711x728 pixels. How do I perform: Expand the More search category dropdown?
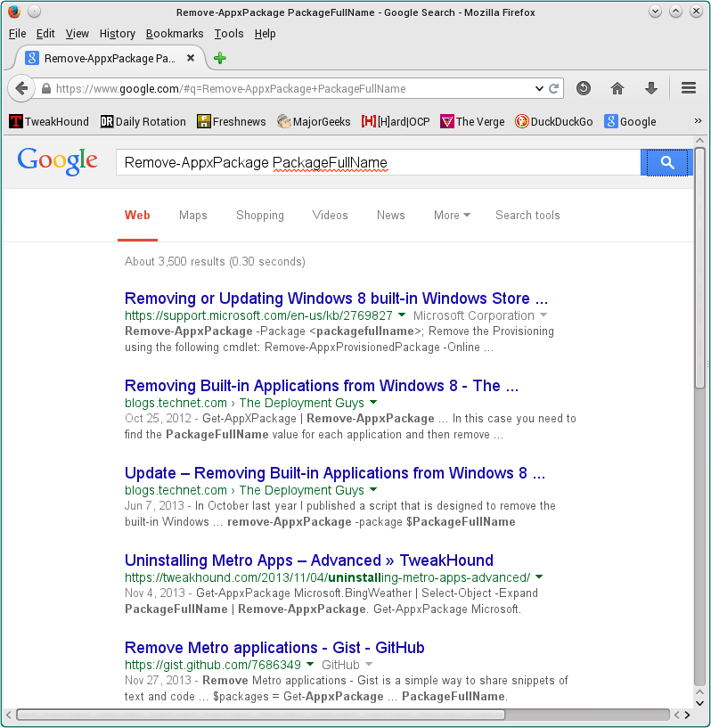coord(452,215)
